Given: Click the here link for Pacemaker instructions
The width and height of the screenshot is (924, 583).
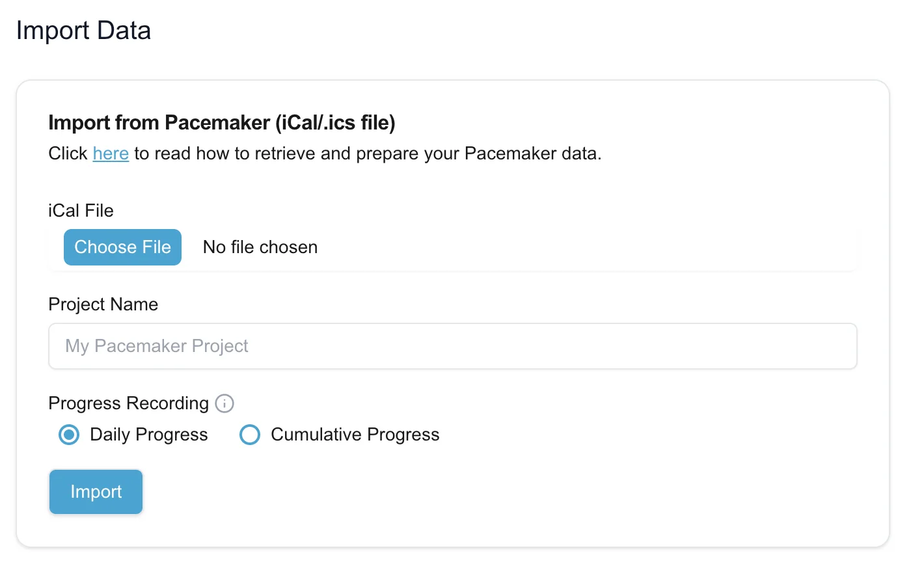Looking at the screenshot, I should (111, 154).
